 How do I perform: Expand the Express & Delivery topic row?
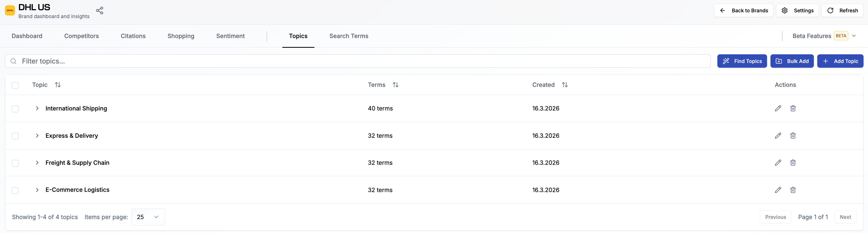[x=37, y=135]
